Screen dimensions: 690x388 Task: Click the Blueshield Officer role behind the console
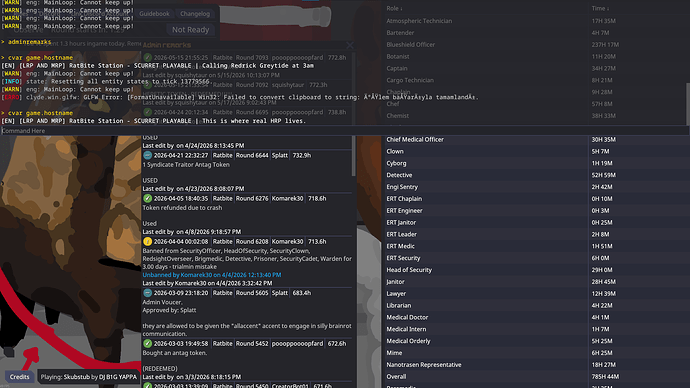point(411,44)
